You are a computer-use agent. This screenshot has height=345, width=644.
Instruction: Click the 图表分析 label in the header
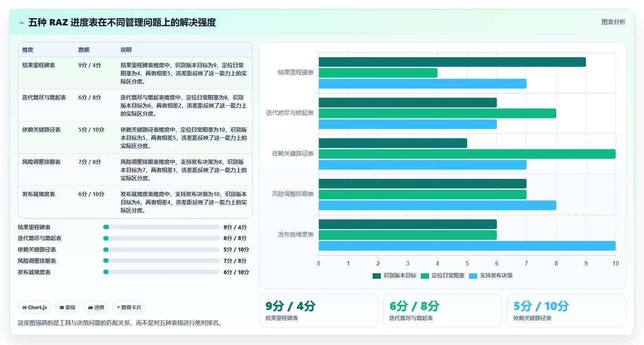(x=613, y=22)
